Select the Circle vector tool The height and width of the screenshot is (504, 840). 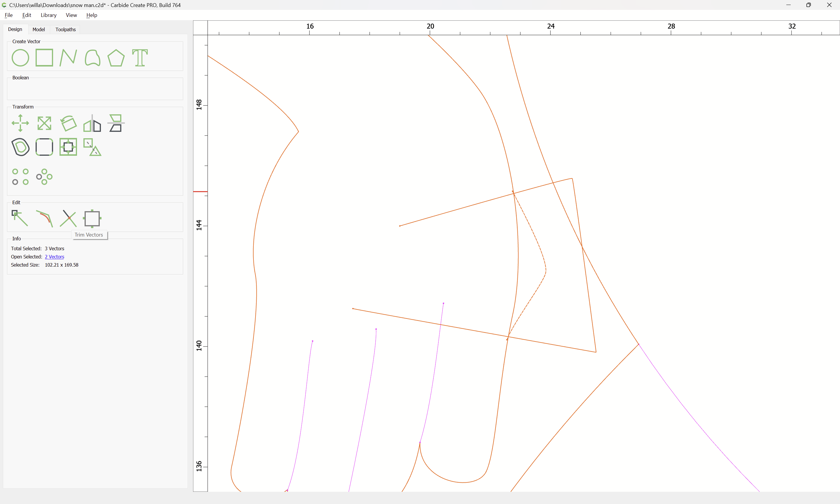[x=20, y=57]
